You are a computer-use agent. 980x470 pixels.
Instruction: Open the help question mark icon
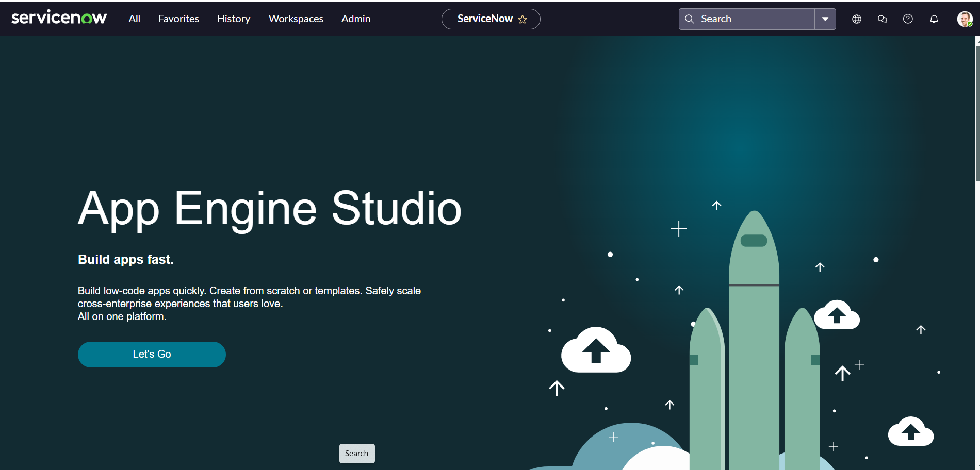(x=908, y=19)
